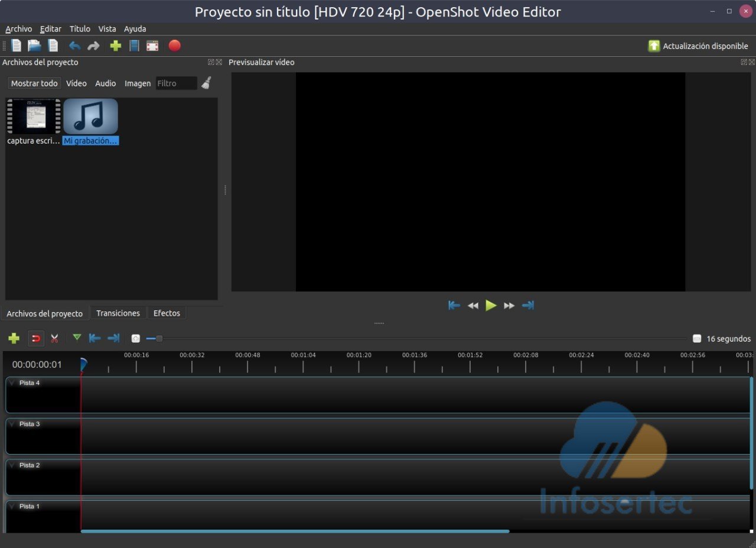The image size is (756, 548).
Task: Enable the Imagen file filter
Action: 138,83
